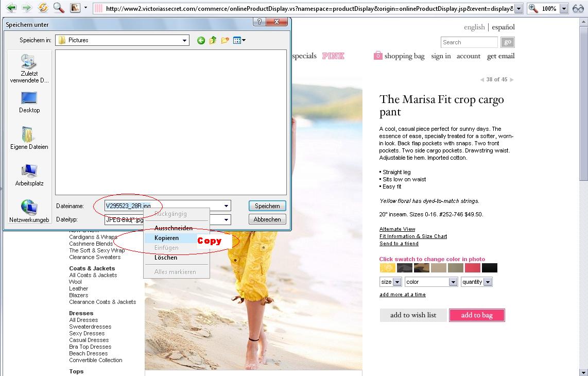Click the 'add to bag' button
588x376 pixels.
477,315
